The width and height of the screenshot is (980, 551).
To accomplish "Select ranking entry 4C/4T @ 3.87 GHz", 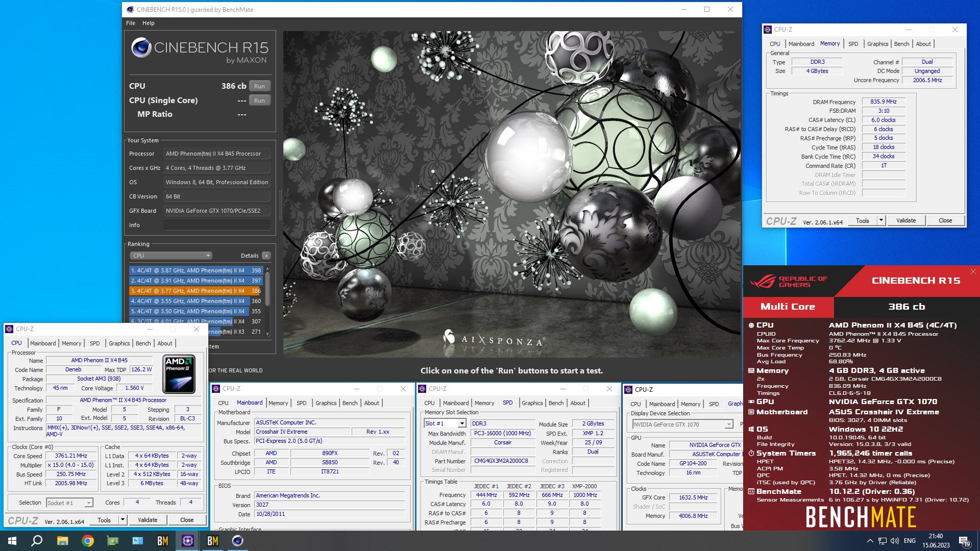I will tap(196, 270).
